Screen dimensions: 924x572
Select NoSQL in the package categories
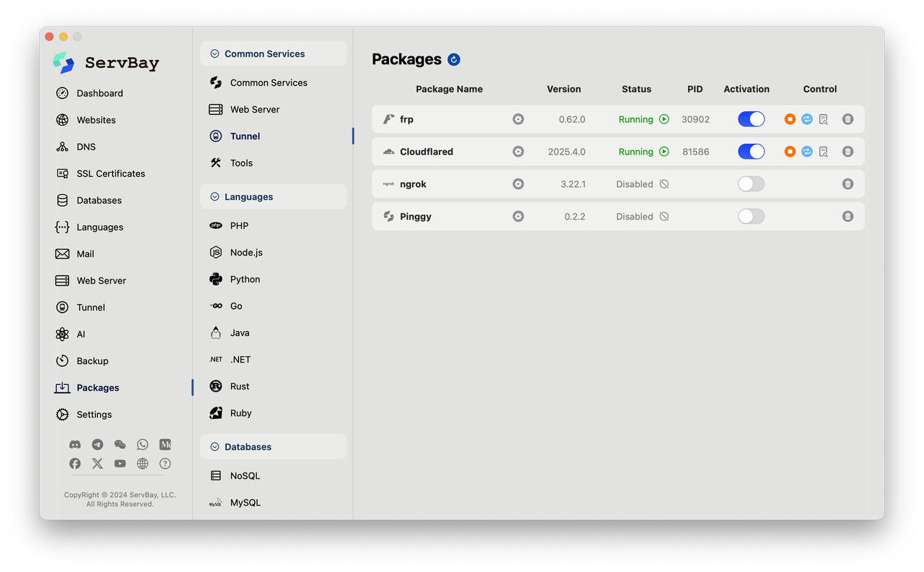[x=245, y=476]
